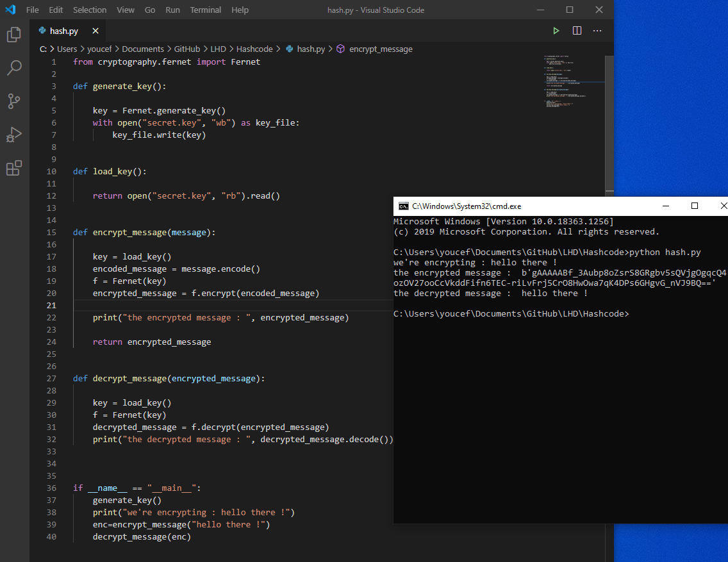The height and width of the screenshot is (562, 728).
Task: Click 'def load_key():' definition
Action: click(110, 171)
